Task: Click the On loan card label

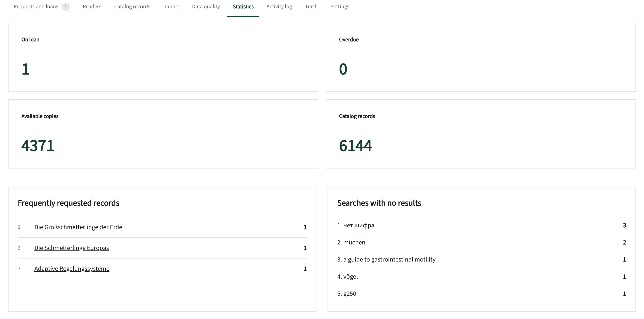Action: coord(30,39)
